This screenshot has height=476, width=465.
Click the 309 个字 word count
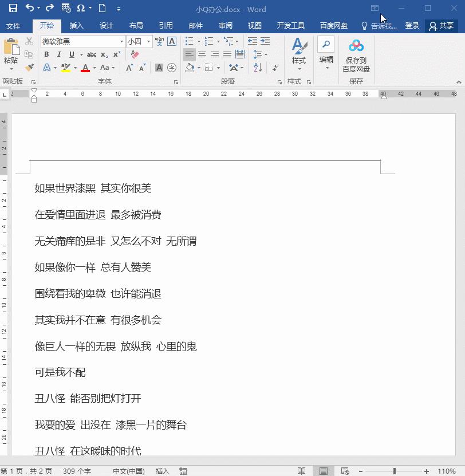77,471
